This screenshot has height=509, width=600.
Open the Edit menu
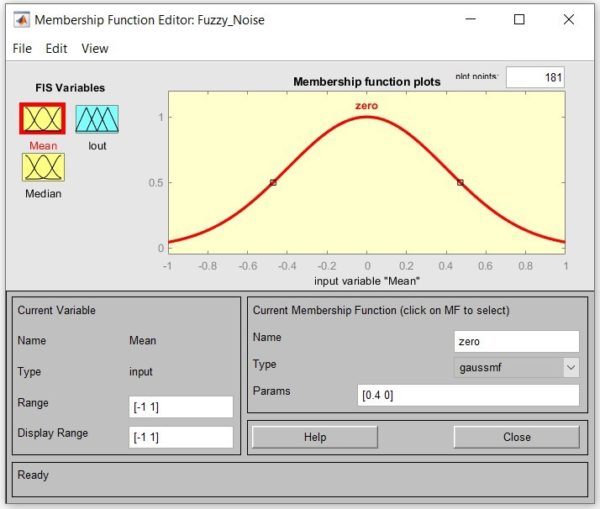[56, 49]
